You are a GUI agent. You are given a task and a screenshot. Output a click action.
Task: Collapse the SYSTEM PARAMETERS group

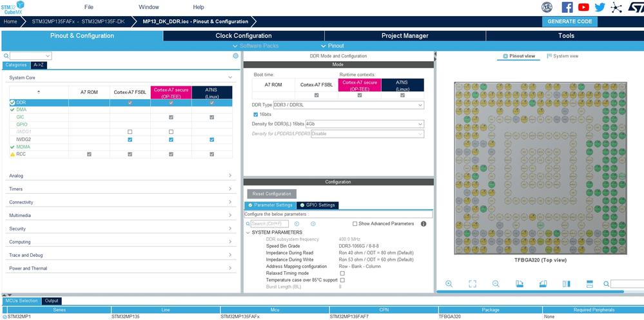pyautogui.click(x=248, y=232)
